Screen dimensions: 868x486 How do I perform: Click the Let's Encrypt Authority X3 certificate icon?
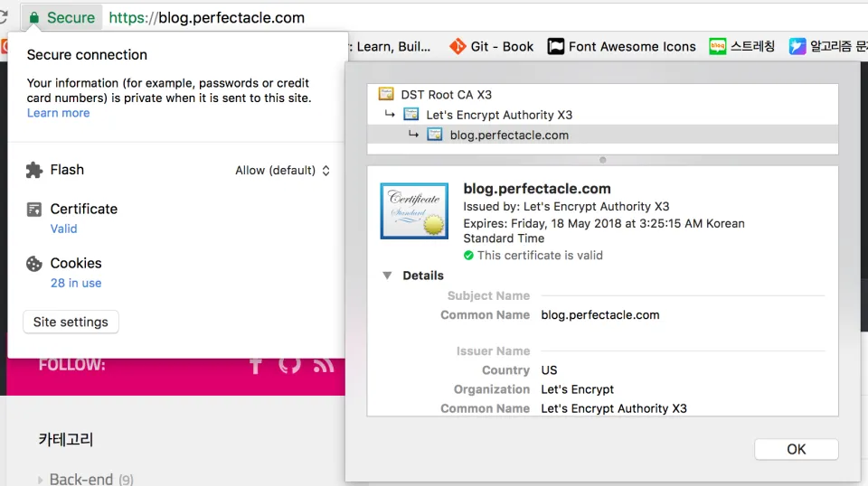(x=411, y=115)
